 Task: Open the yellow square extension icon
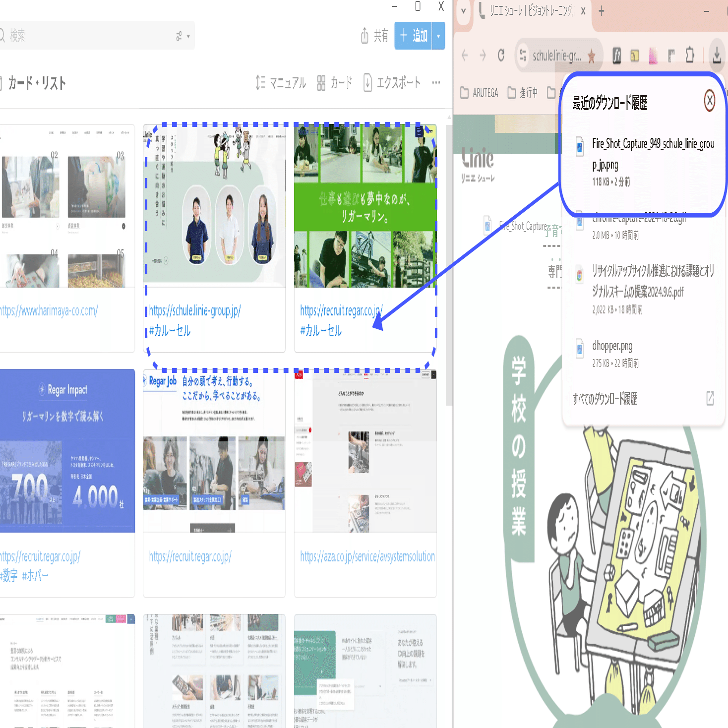coord(635,56)
